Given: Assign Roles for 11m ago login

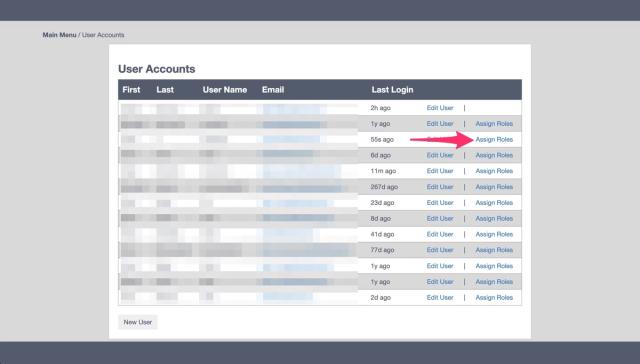Looking at the screenshot, I should 494,171.
